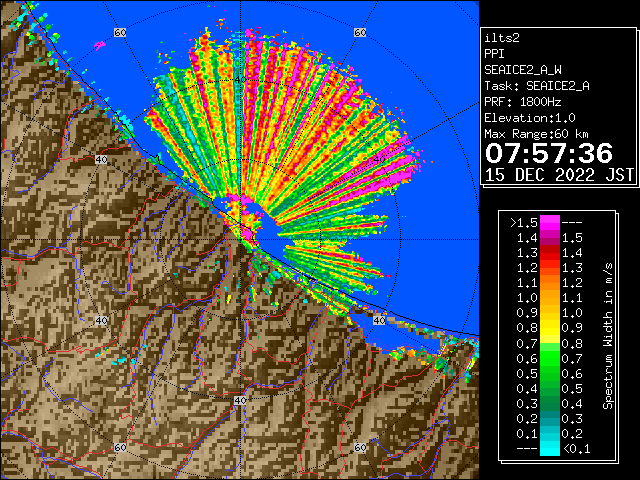
Task: Pick the bright green swatch beside 0.6
Action: point(550,358)
